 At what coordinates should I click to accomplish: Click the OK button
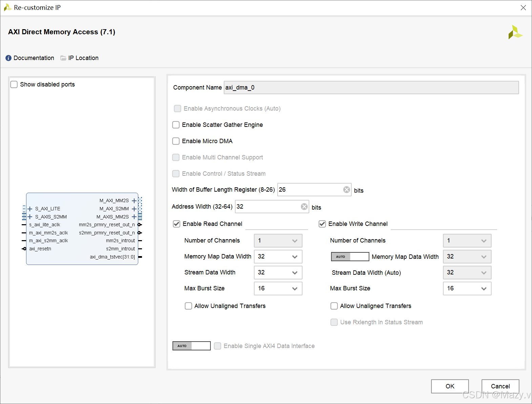coord(450,386)
